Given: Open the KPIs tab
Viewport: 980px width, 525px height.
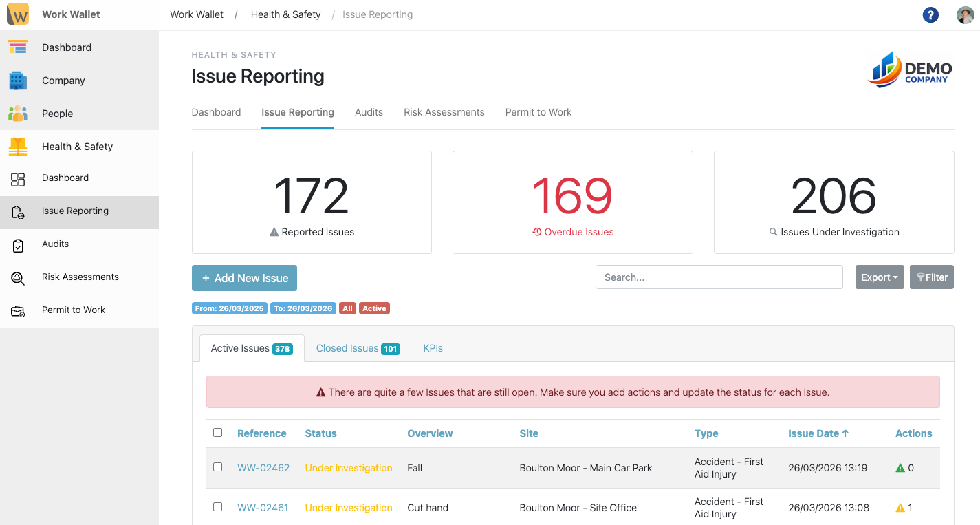Looking at the screenshot, I should (x=433, y=348).
